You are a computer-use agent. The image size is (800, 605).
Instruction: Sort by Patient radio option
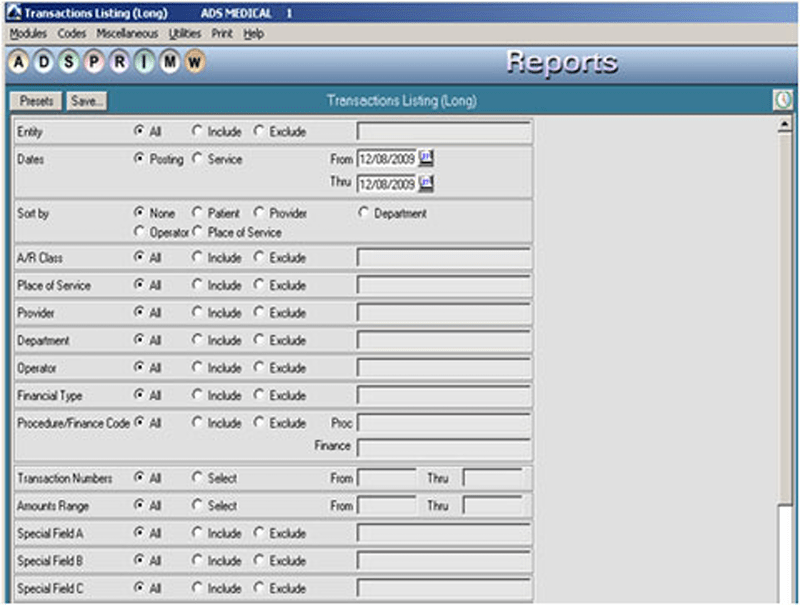197,214
